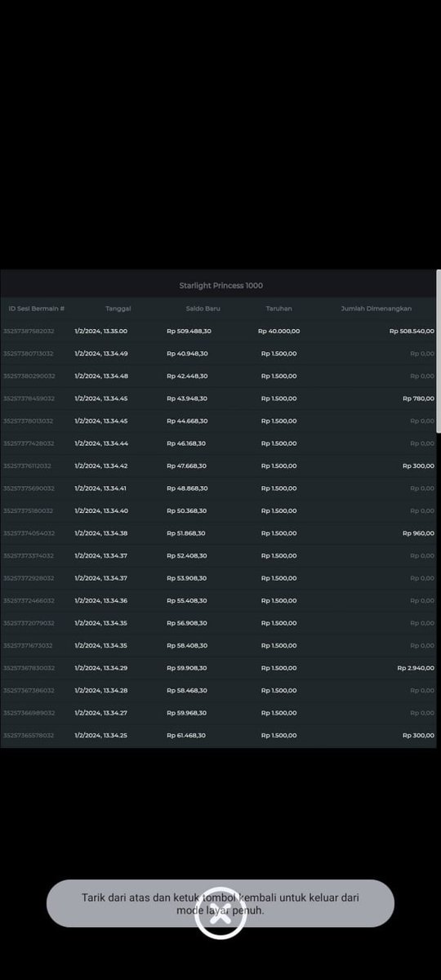Select session ID 35257371673032
The height and width of the screenshot is (980, 441).
tap(29, 645)
